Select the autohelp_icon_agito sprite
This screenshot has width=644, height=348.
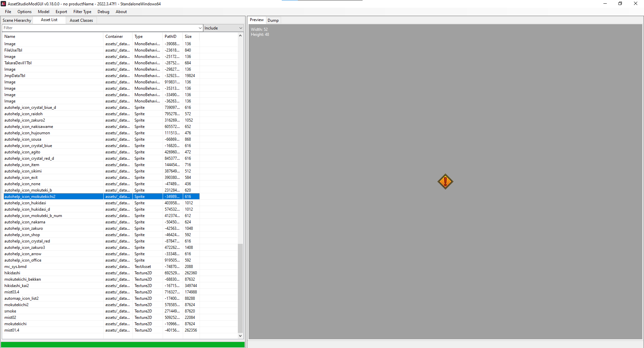(x=101, y=152)
